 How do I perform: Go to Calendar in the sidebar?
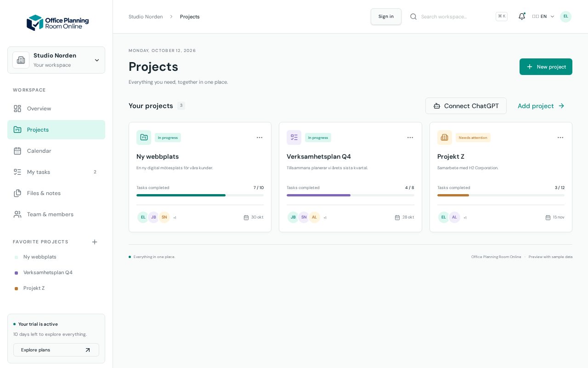(x=56, y=151)
